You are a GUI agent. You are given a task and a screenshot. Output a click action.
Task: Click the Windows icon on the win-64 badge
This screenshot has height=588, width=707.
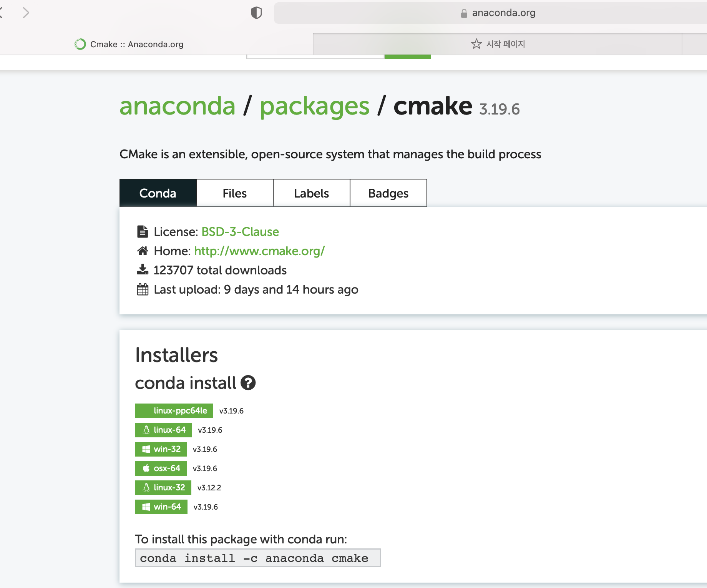pos(146,507)
